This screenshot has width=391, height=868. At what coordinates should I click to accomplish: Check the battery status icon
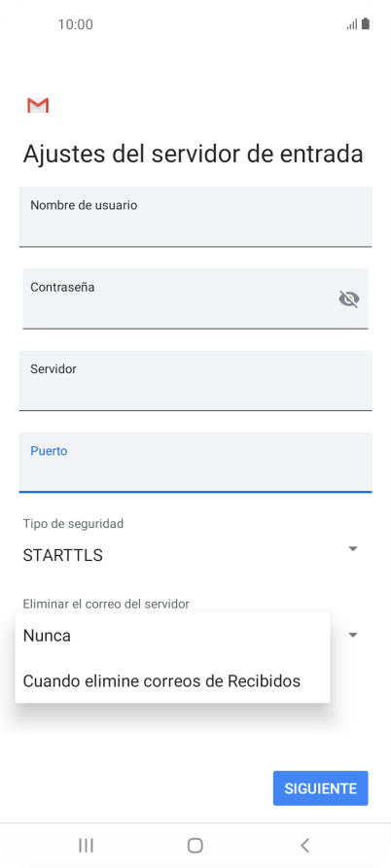point(366,23)
